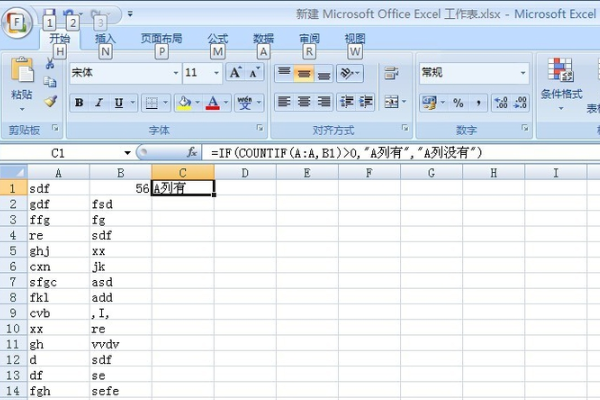Switch to the 插入 tab
This screenshot has height=400, width=600.
point(105,38)
